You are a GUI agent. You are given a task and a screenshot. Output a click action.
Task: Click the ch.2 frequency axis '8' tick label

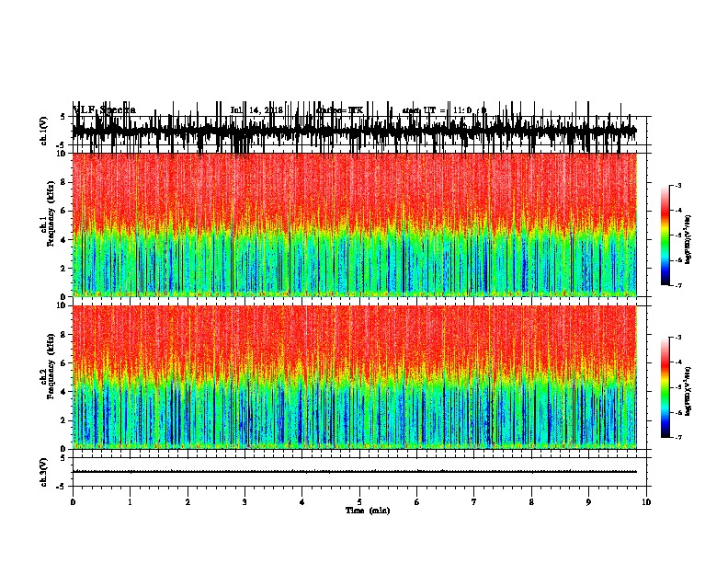(64, 335)
